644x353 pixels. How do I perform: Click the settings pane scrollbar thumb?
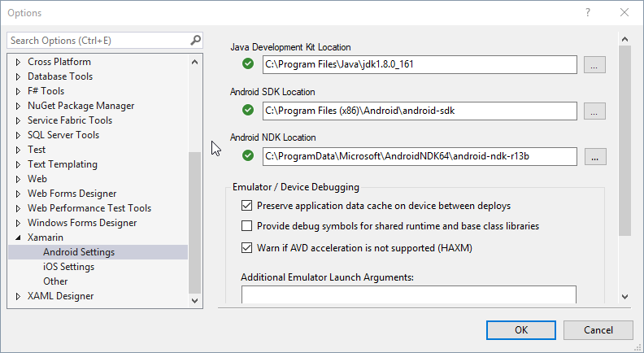[x=624, y=141]
